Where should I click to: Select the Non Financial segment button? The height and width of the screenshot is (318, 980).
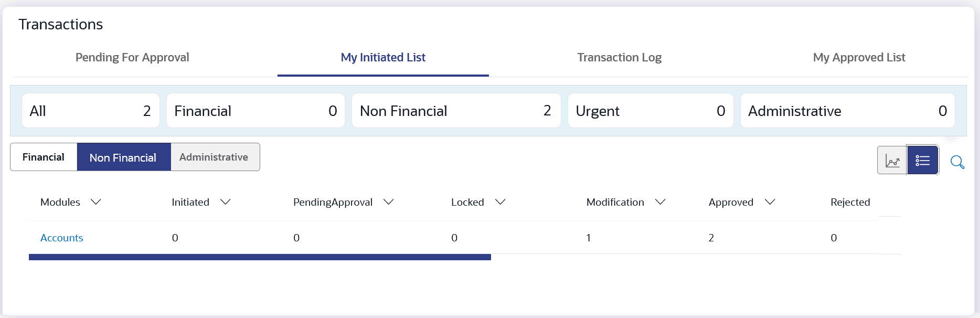123,157
